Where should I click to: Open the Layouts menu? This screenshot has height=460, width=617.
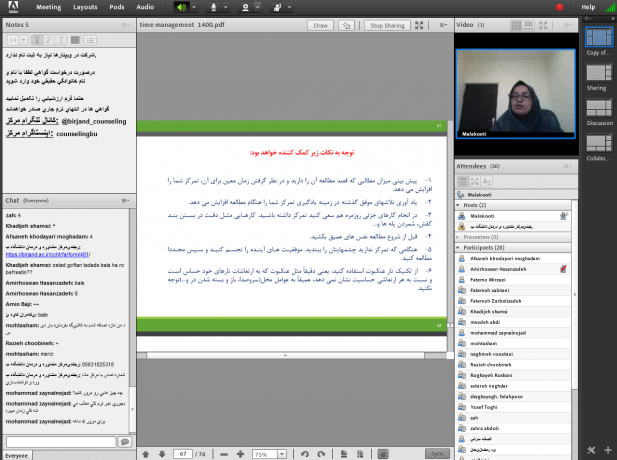(x=85, y=7)
